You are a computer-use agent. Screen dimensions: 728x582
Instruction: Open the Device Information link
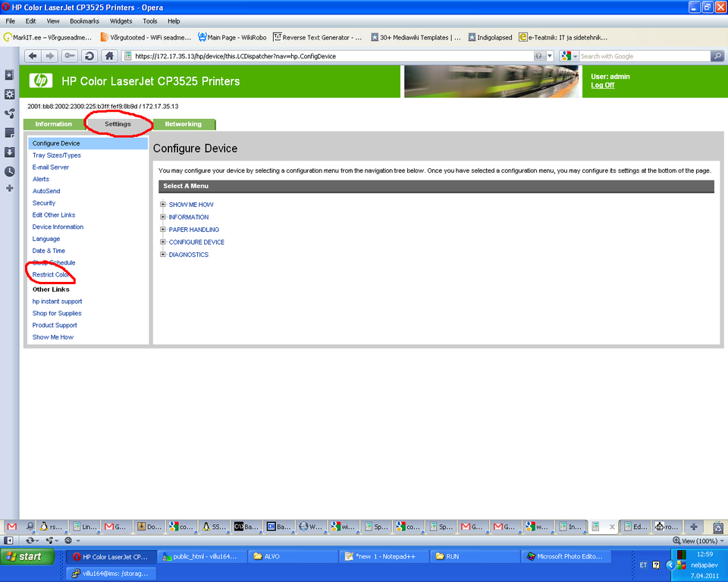pos(58,227)
